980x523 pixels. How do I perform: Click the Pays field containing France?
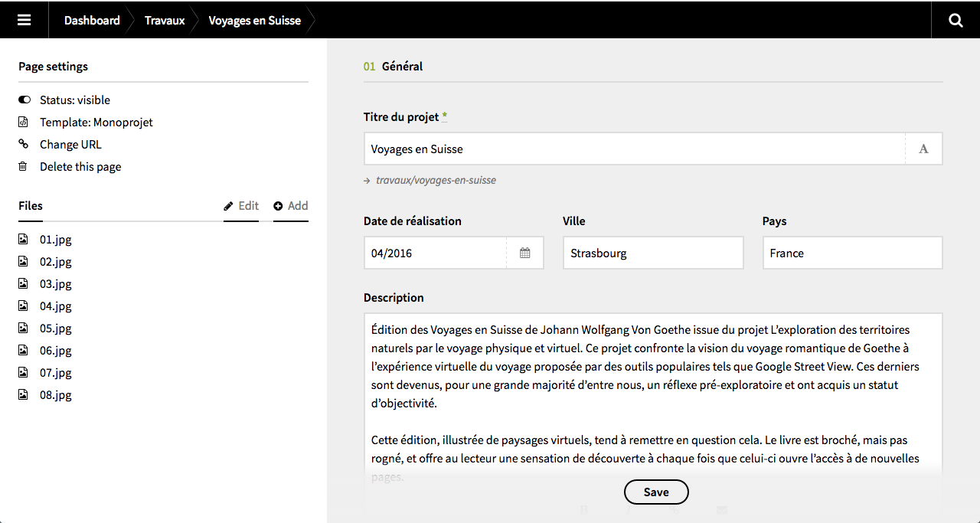[851, 253]
